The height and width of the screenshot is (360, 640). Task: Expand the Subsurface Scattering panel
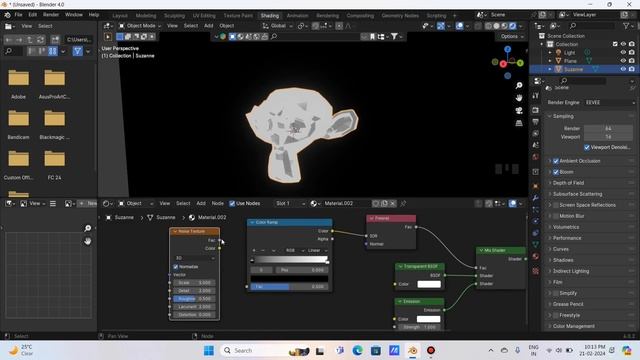click(x=577, y=194)
